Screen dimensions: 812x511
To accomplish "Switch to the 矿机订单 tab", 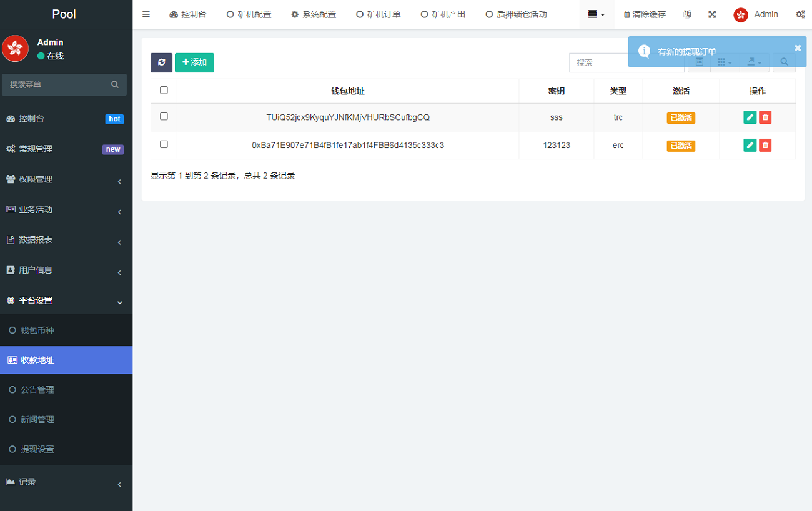I will (x=379, y=14).
